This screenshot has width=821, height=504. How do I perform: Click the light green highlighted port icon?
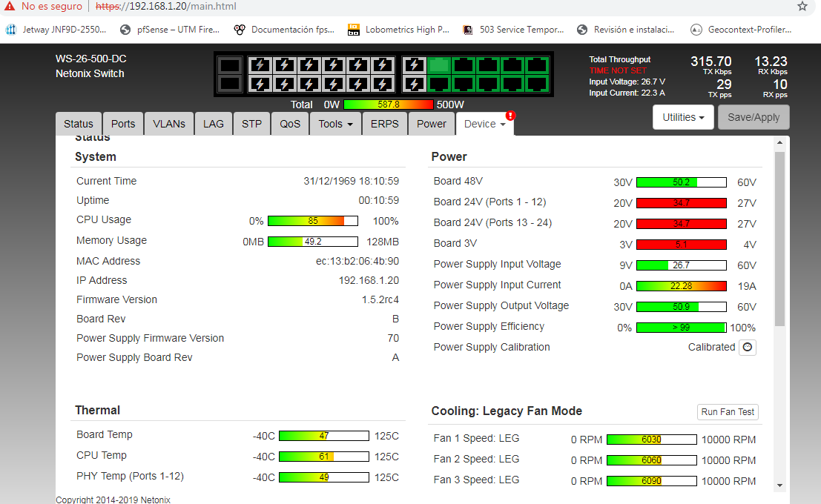[439, 65]
